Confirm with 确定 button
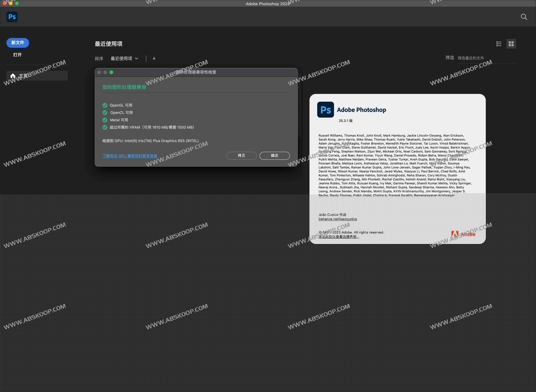 tap(274, 155)
